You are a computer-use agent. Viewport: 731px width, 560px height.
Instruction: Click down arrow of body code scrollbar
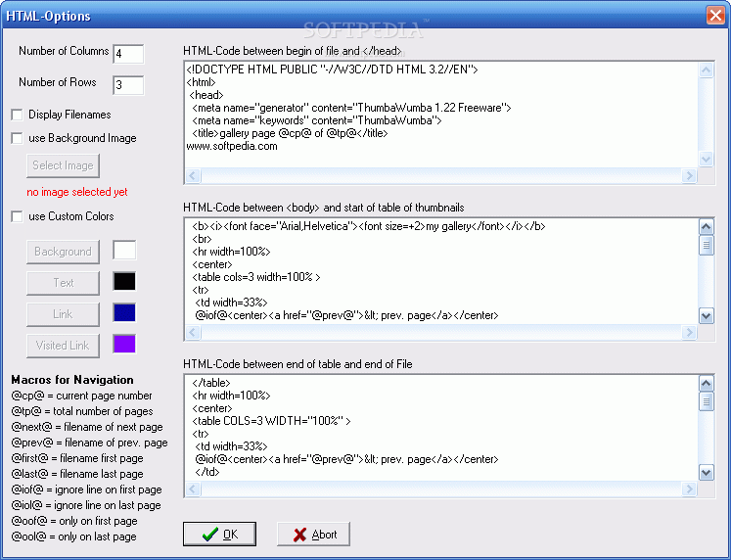(707, 315)
